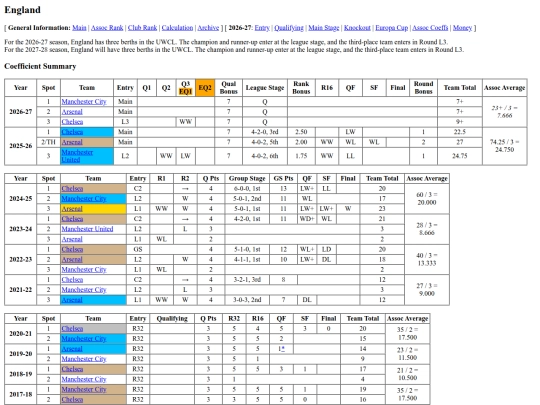The width and height of the screenshot is (540, 405).
Task: Select the orange EQ2 header cell
Action: [x=205, y=88]
